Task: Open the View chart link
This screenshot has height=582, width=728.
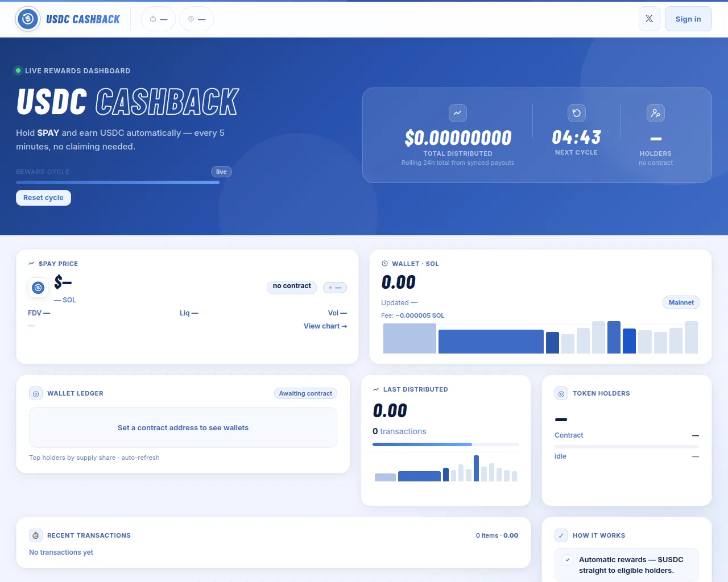Action: click(x=325, y=326)
